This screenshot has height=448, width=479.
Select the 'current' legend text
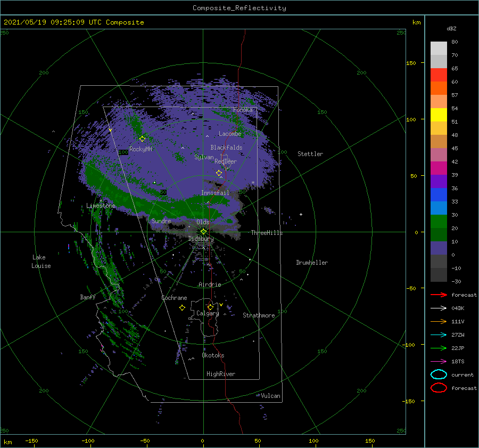pos(463,374)
